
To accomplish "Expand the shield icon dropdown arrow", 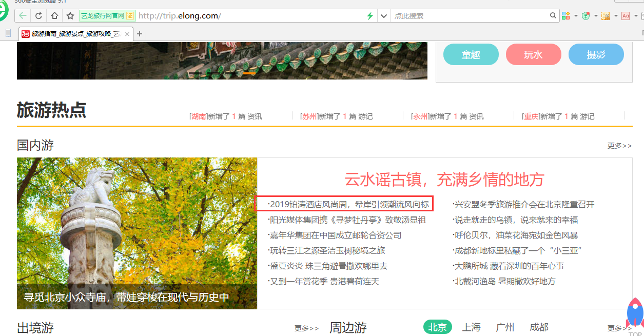I will coord(596,16).
